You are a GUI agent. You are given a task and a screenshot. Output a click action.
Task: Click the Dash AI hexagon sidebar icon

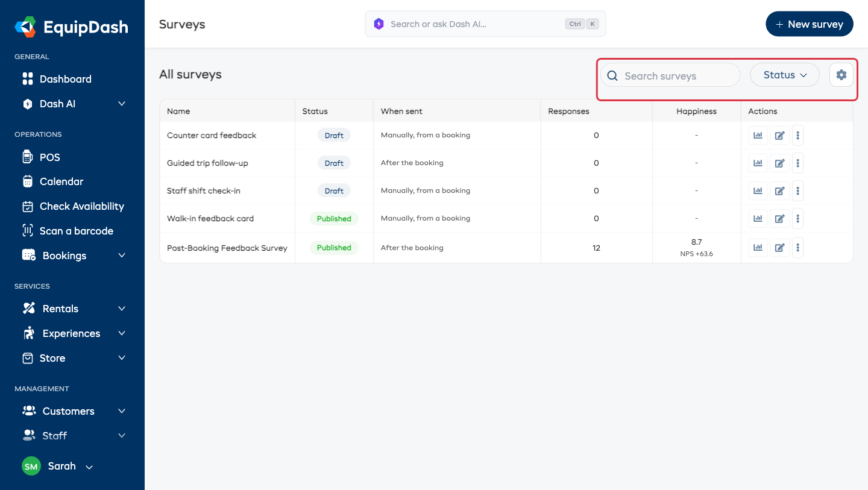(x=27, y=104)
